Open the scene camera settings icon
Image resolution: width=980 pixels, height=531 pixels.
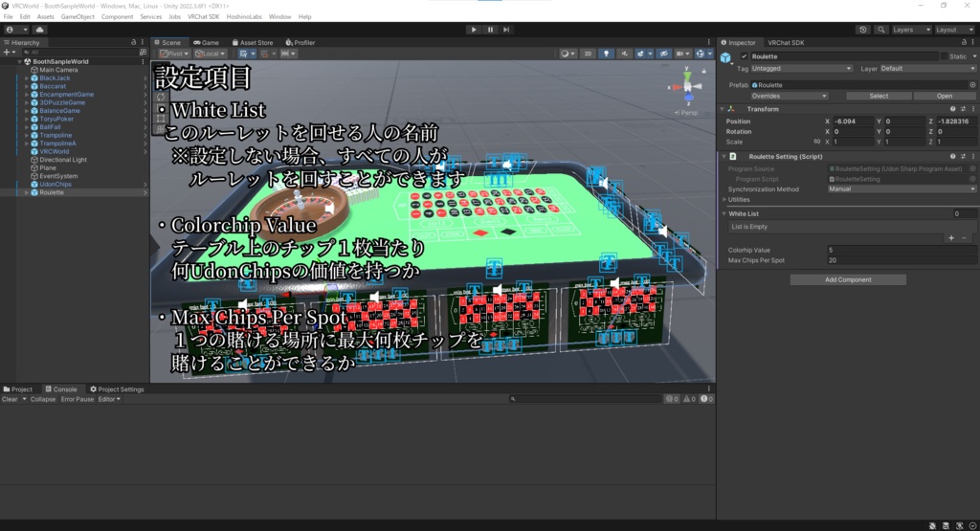pos(682,54)
